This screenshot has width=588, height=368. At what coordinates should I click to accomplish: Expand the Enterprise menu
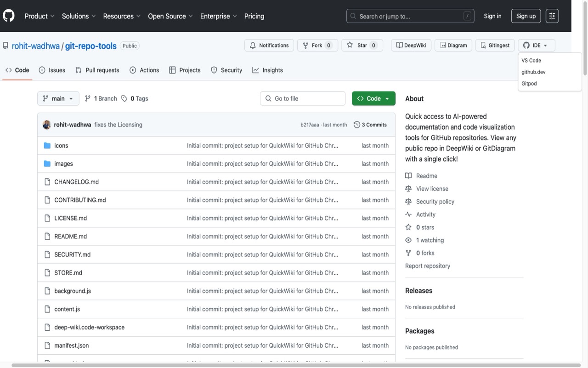(219, 16)
